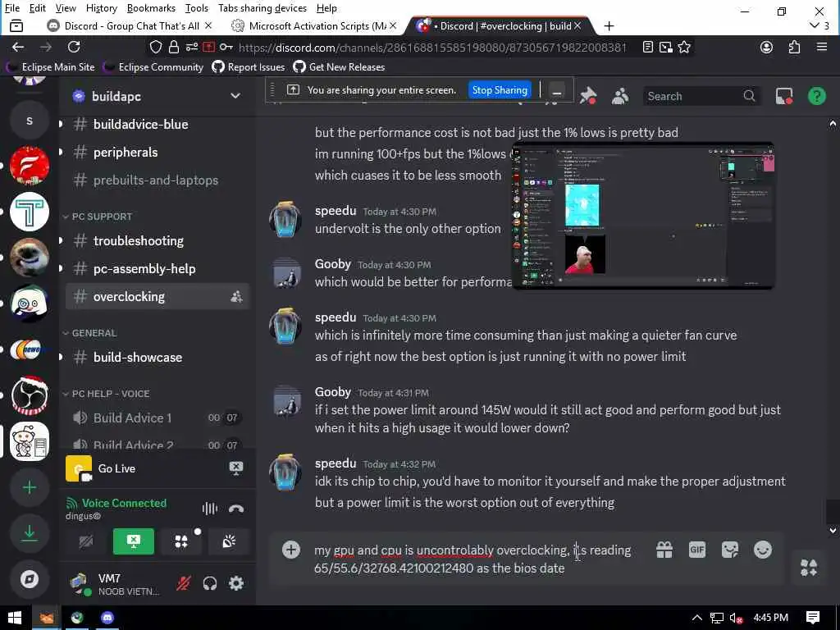
Task: Open the build-showcase channel
Action: point(156,358)
